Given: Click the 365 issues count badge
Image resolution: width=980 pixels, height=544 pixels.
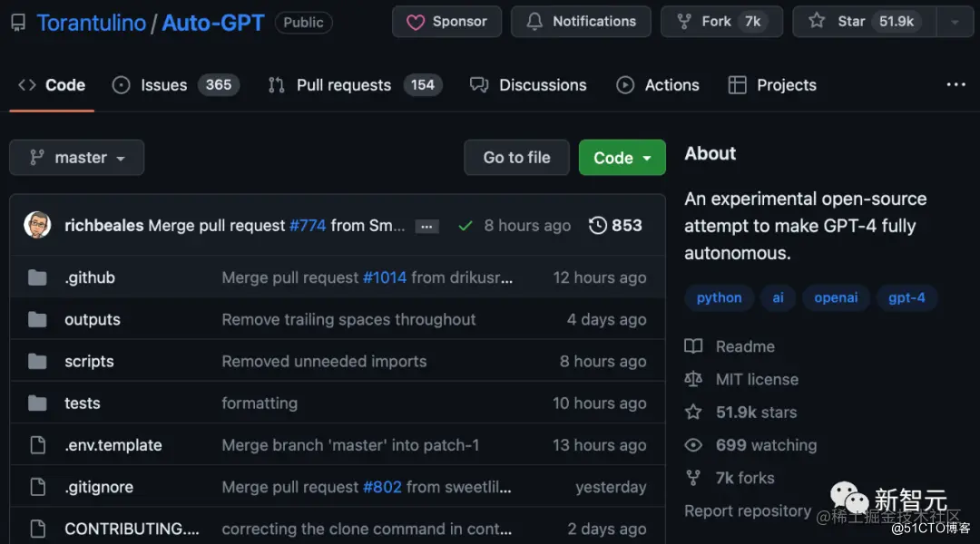Looking at the screenshot, I should (219, 85).
